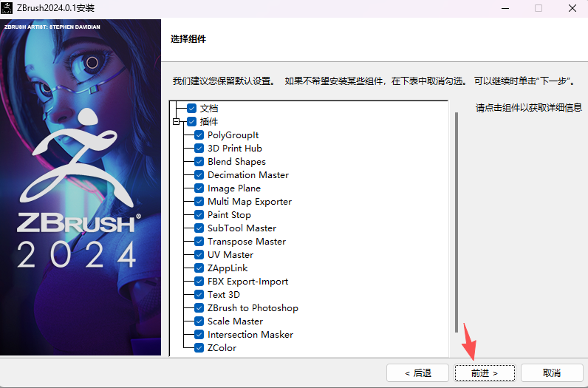Select the Multi Map Exporter label

tap(250, 202)
